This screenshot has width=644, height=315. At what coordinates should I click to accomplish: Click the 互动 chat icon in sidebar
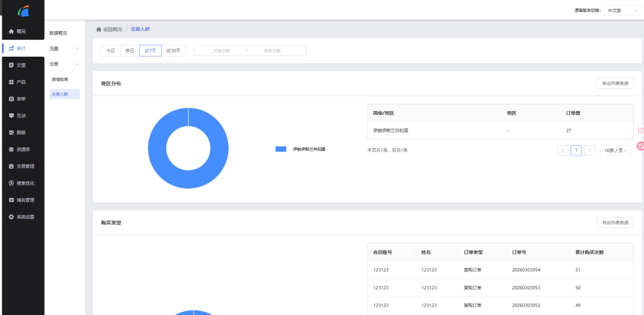11,116
